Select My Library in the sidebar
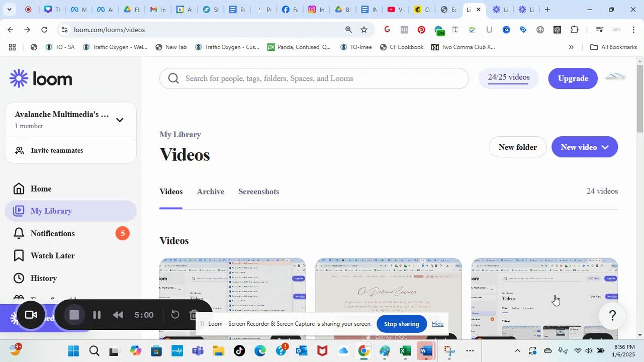The image size is (644, 362). point(70,211)
